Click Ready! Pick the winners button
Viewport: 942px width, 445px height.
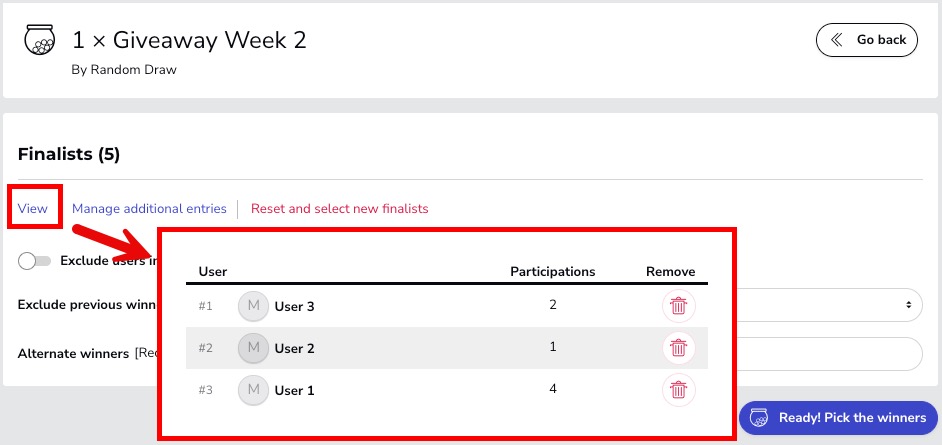coord(837,417)
